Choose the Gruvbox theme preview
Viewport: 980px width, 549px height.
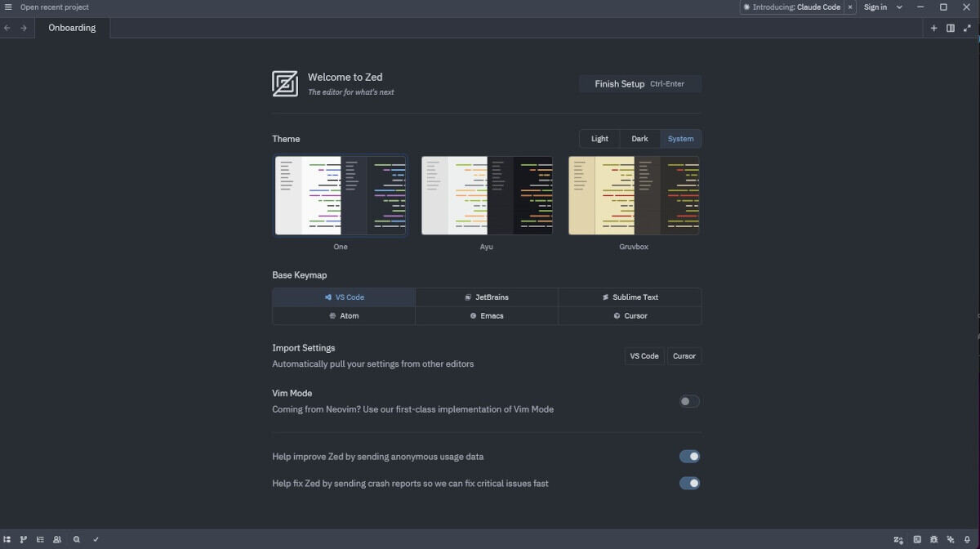tap(634, 196)
